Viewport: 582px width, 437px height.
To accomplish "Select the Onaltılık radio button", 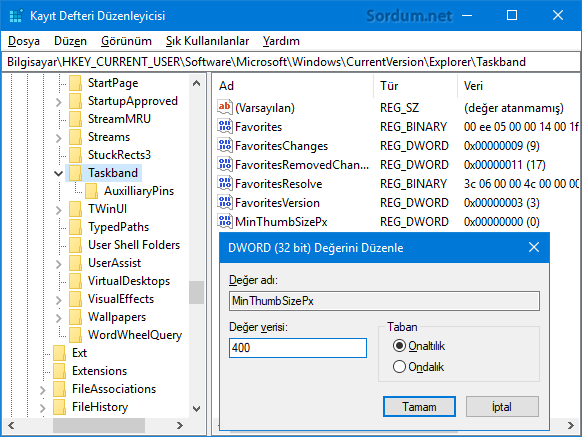I will click(x=399, y=346).
